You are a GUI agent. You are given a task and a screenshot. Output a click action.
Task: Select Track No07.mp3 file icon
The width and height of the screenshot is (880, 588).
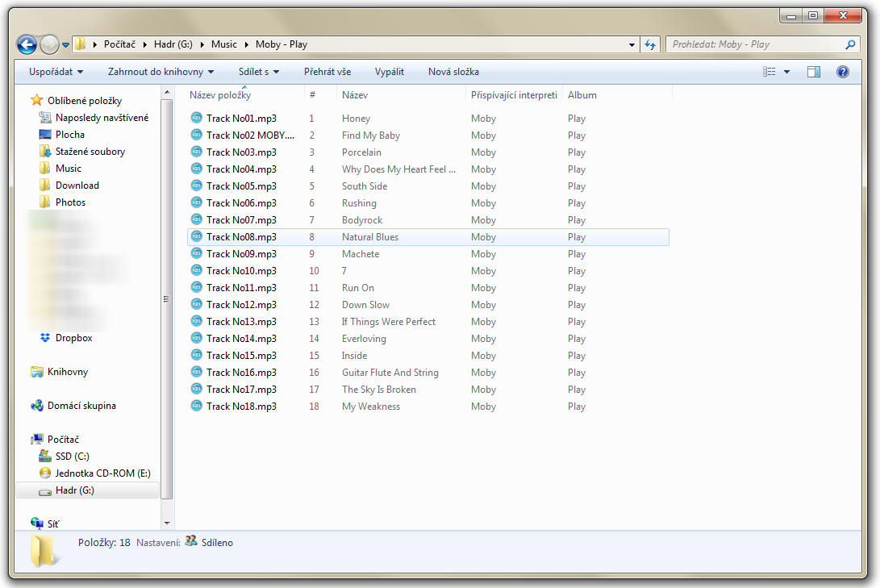[x=197, y=219]
